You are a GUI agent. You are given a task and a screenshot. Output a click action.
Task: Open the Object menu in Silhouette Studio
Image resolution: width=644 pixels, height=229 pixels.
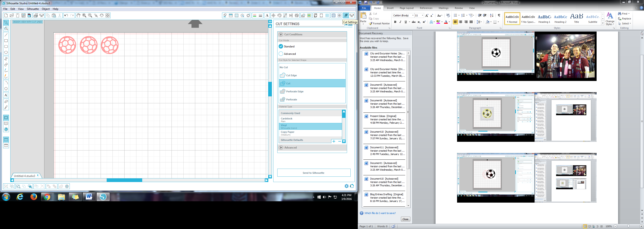point(46,9)
